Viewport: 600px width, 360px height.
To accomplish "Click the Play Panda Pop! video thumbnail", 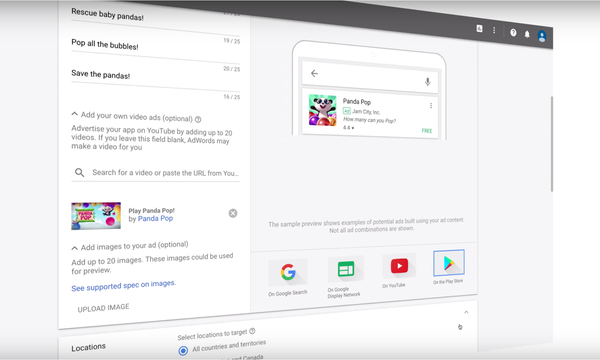I will (x=96, y=216).
